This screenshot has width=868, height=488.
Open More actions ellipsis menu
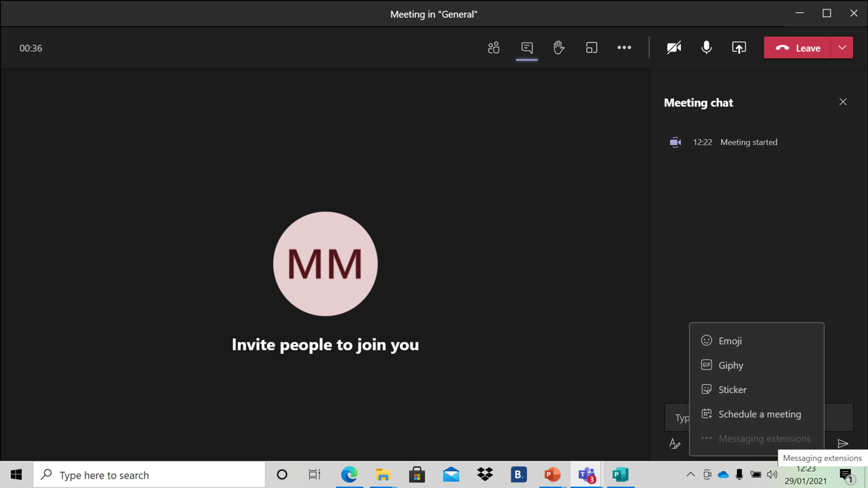tap(624, 47)
